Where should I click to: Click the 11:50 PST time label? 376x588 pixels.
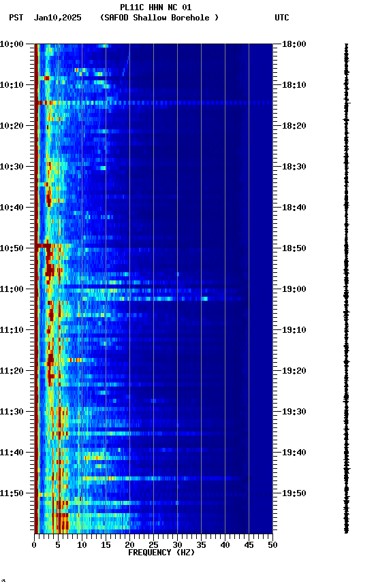12,494
